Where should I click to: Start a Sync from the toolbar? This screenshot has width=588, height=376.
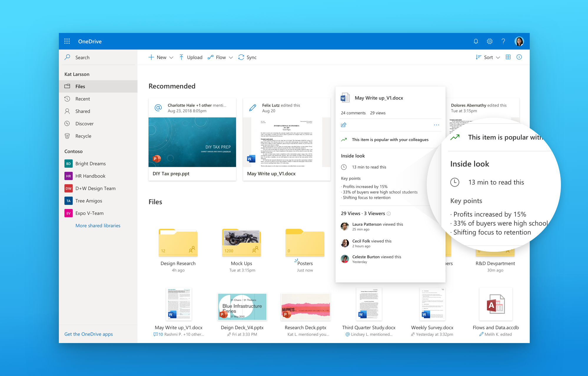[247, 57]
